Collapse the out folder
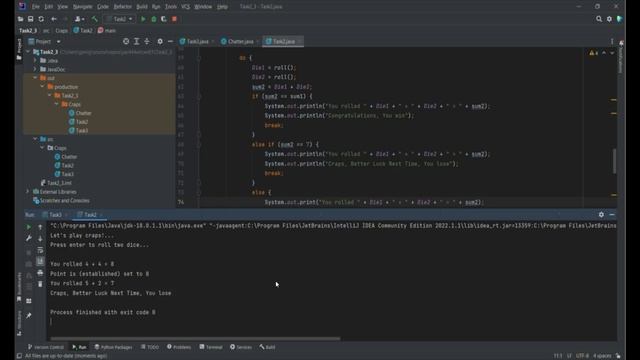 [35, 78]
